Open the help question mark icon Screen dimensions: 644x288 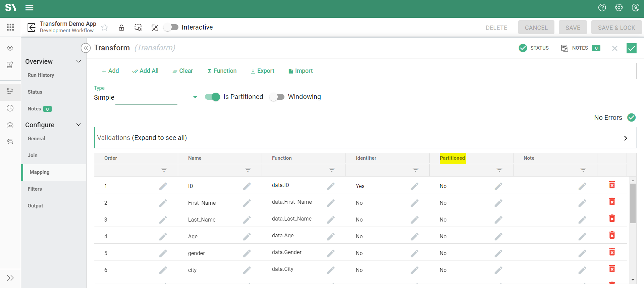coord(602,8)
